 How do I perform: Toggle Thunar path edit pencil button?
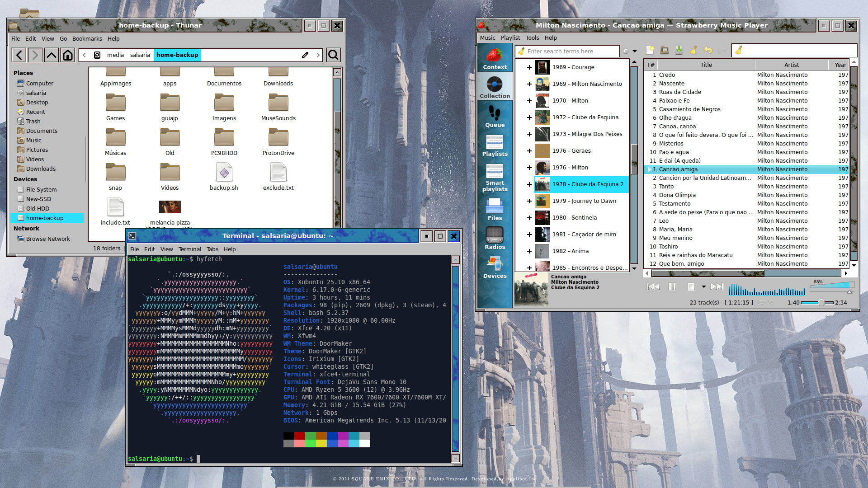(x=305, y=55)
